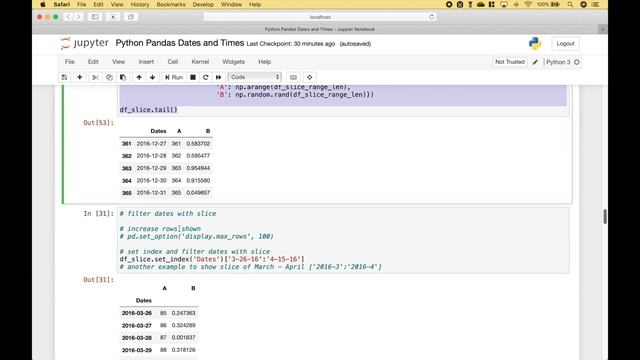Screen dimensions: 640x360
Task: Click the df_slice.tail() code line
Action: click(149, 110)
